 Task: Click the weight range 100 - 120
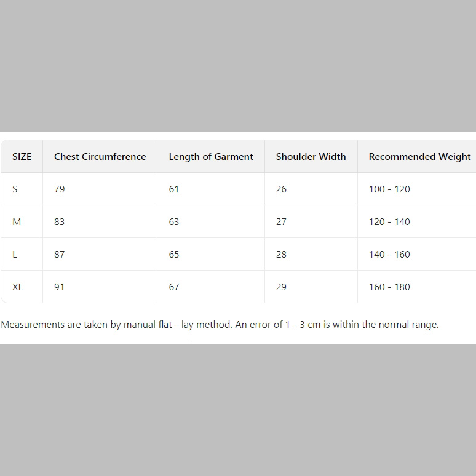(389, 189)
